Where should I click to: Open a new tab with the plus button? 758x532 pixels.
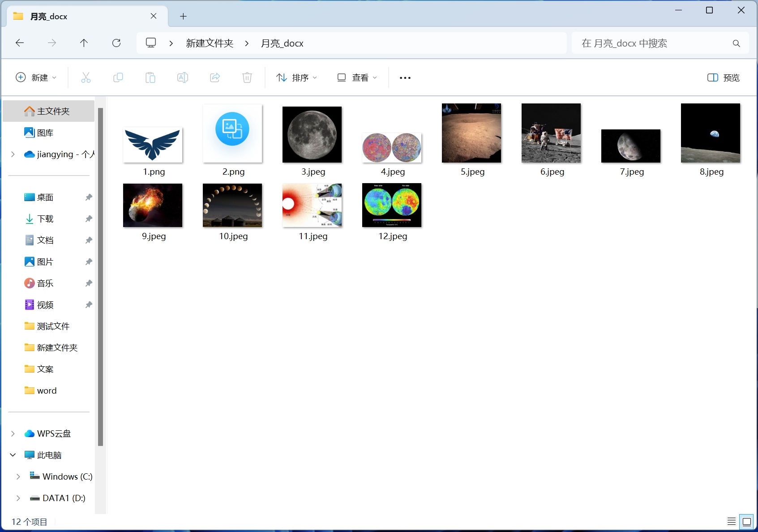tap(183, 16)
